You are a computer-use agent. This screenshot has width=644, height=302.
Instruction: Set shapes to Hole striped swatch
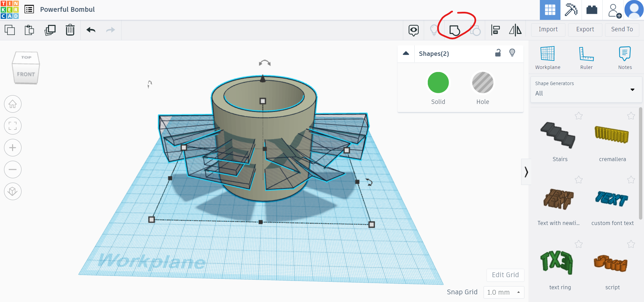(x=483, y=82)
